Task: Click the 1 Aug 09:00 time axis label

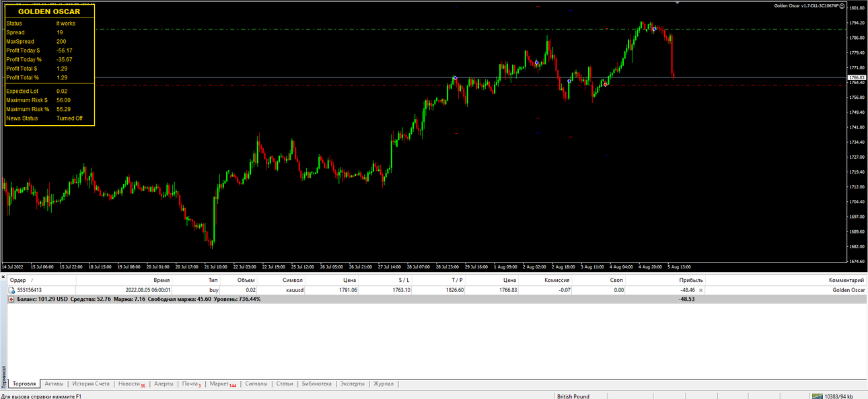Action: 505,266
